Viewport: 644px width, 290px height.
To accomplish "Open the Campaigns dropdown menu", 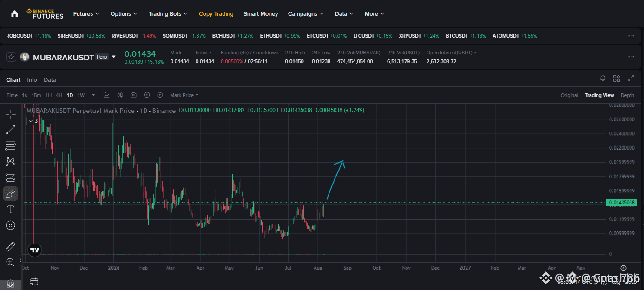I will (306, 14).
